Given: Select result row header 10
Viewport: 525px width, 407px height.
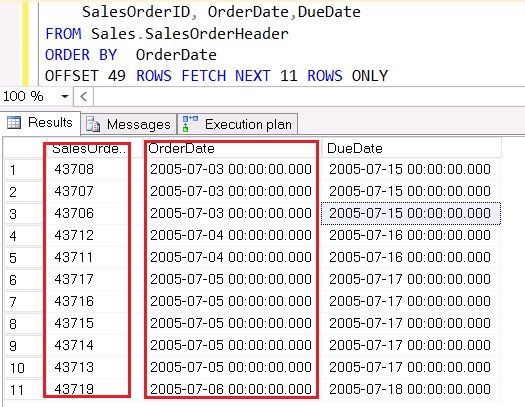Looking at the screenshot, I should click(24, 368).
